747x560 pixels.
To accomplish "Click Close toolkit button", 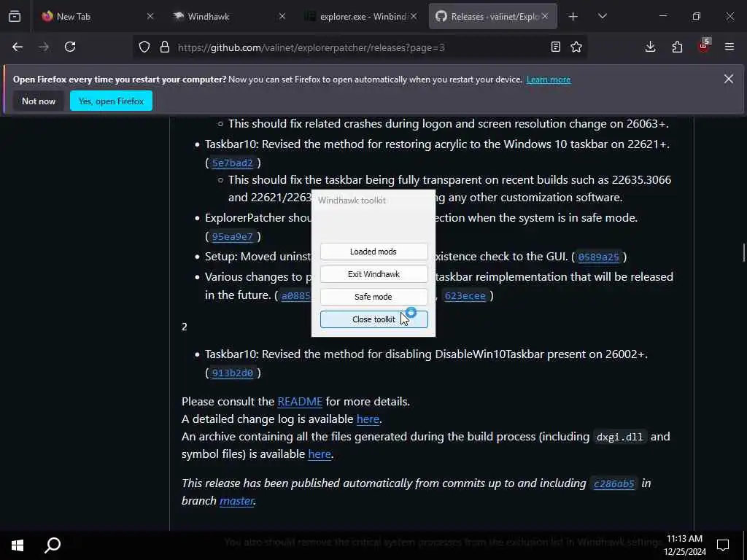I will pos(373,319).
